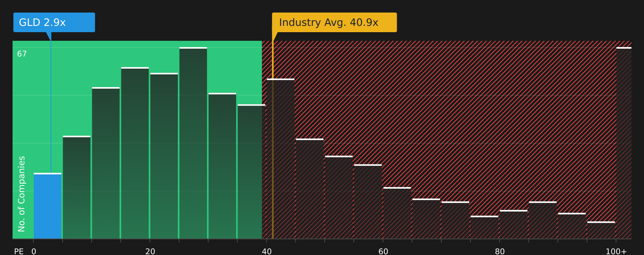644x255 pixels.
Task: Click the Industry Avg. 40.9x yellow label
Action: pyautogui.click(x=335, y=22)
